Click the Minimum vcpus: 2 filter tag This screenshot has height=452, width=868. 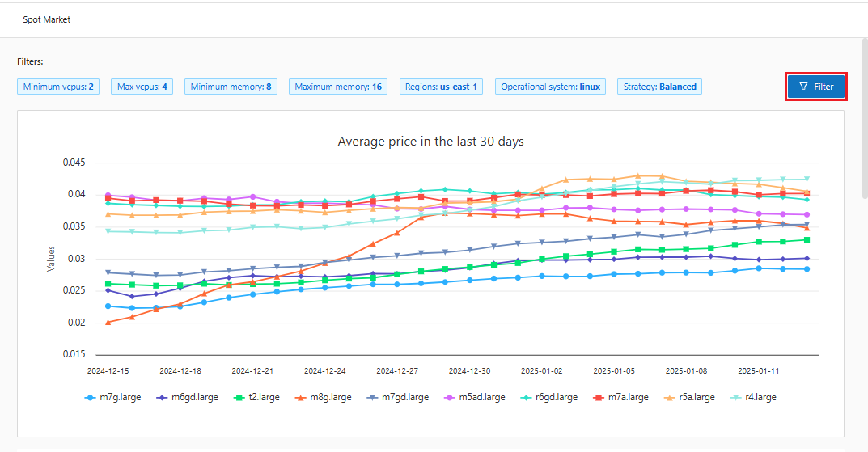pos(58,87)
